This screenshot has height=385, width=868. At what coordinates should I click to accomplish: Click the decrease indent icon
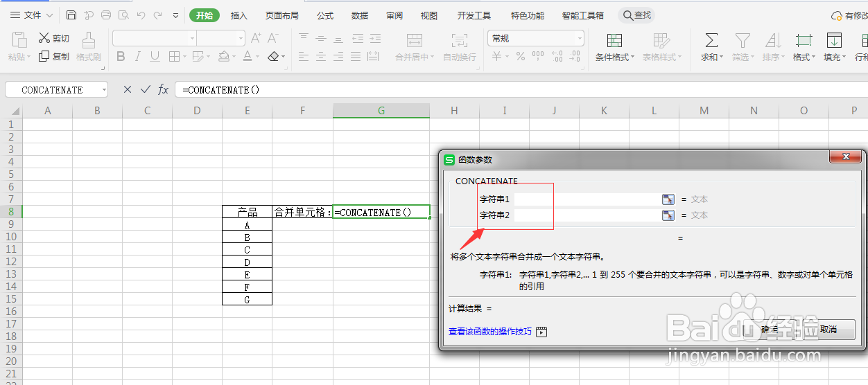[x=358, y=38]
